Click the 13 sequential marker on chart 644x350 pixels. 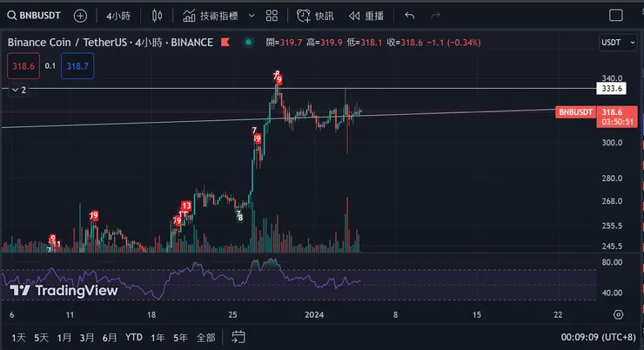(x=186, y=205)
